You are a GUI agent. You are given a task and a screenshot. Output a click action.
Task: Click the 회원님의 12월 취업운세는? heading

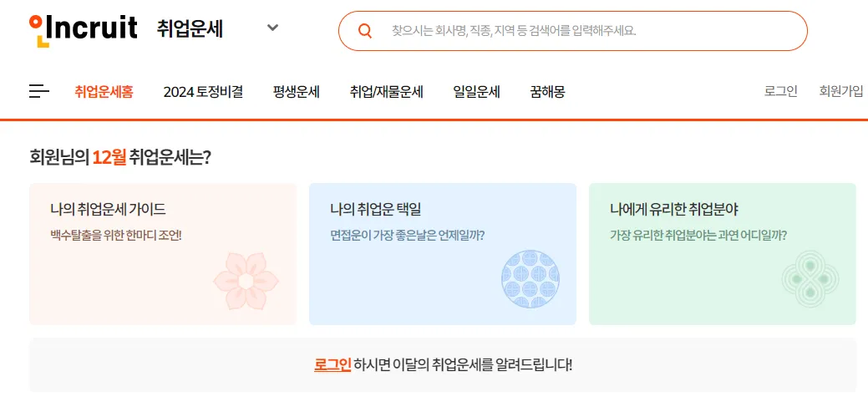(x=120, y=158)
